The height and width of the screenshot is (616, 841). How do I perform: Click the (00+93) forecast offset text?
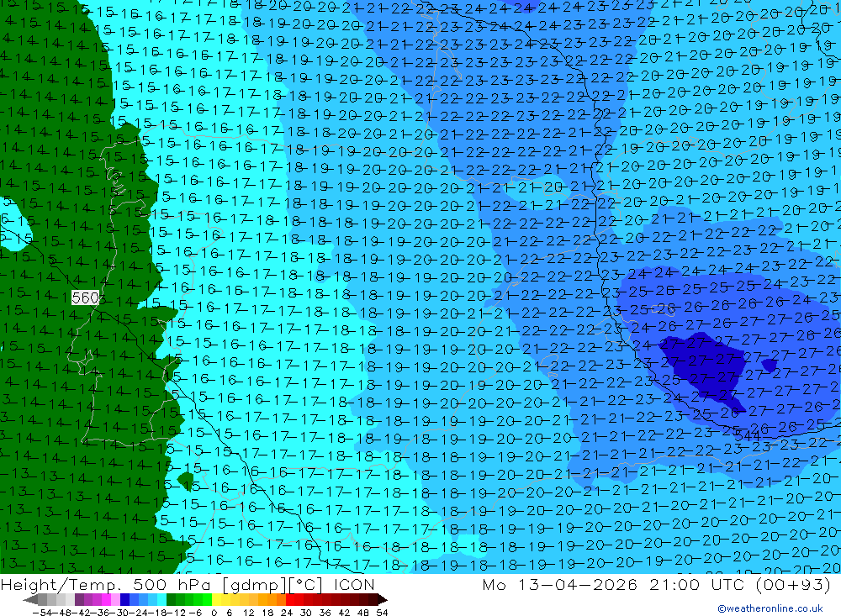(793, 585)
